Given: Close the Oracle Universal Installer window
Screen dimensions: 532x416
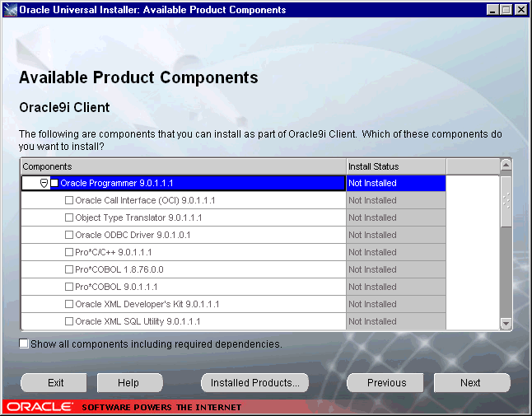Looking at the screenshot, I should pyautogui.click(x=521, y=10).
